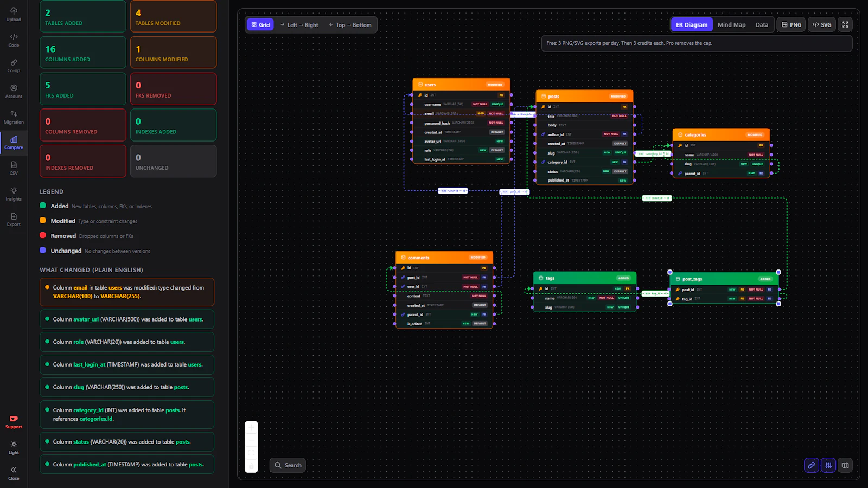The height and width of the screenshot is (488, 868).
Task: Switch to the Data tab
Action: point(762,24)
